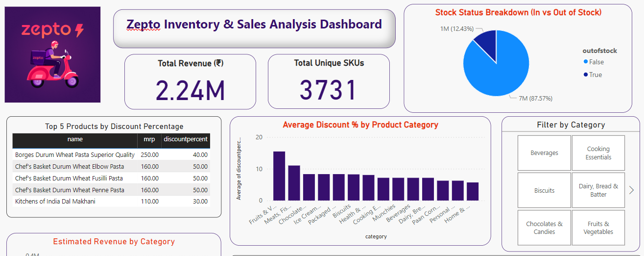Click the Filter by Category slicer header
The image size is (644, 256).
pyautogui.click(x=571, y=125)
